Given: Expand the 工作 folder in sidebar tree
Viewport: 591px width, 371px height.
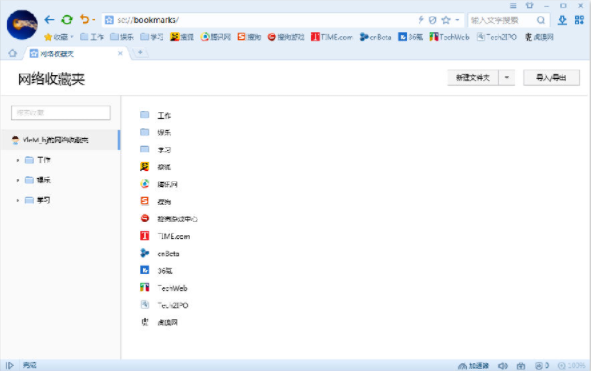Looking at the screenshot, I should [17, 160].
